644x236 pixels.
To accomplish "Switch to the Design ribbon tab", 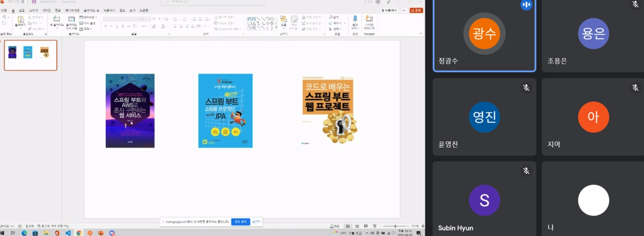I will 47,10.
